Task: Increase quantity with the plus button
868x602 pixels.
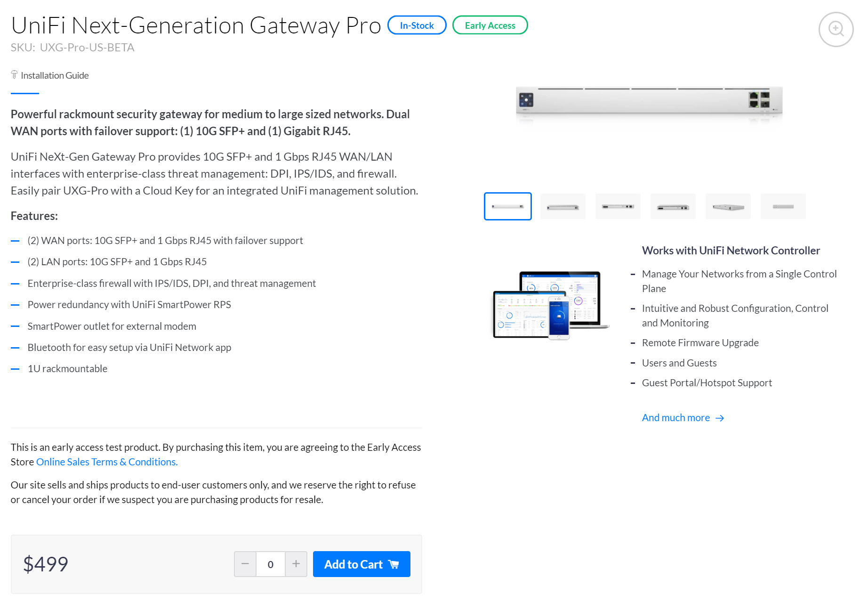Action: [296, 564]
